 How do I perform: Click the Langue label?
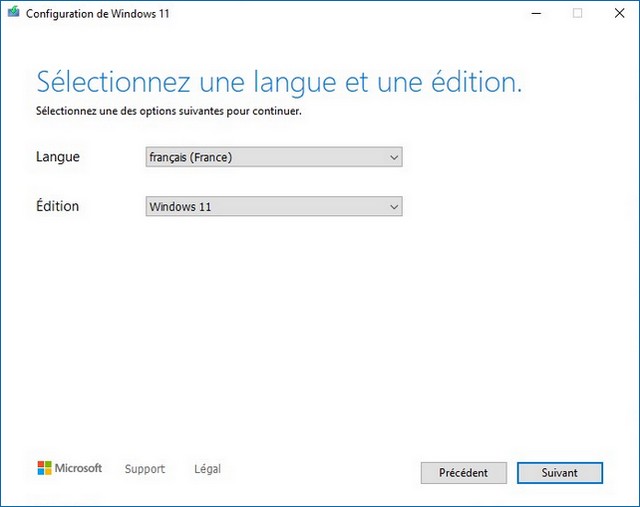57,157
